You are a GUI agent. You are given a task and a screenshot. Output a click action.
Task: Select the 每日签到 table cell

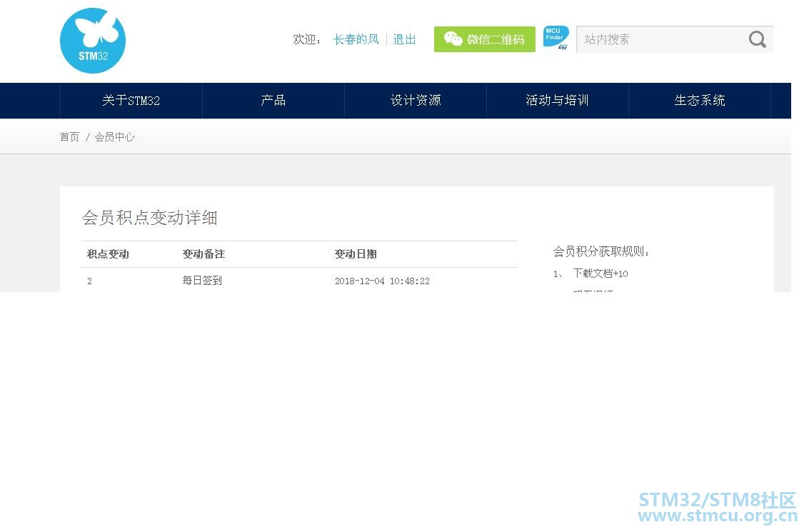pos(202,281)
